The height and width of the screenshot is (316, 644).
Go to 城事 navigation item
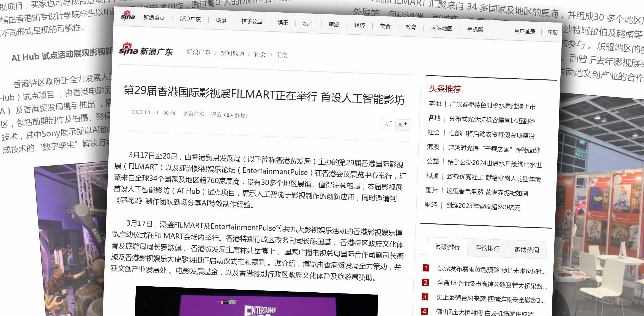click(x=221, y=20)
